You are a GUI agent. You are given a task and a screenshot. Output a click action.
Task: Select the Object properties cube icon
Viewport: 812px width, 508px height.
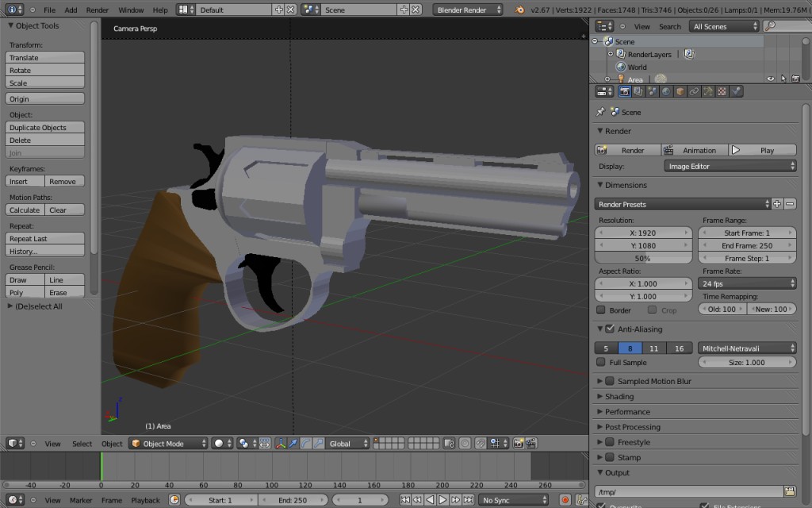pyautogui.click(x=680, y=90)
